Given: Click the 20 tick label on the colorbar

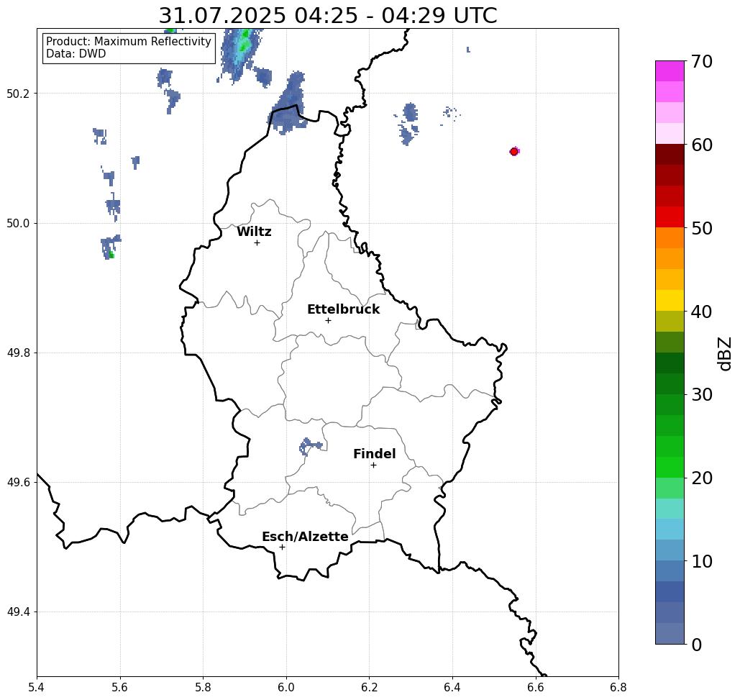Looking at the screenshot, I should pos(702,478).
